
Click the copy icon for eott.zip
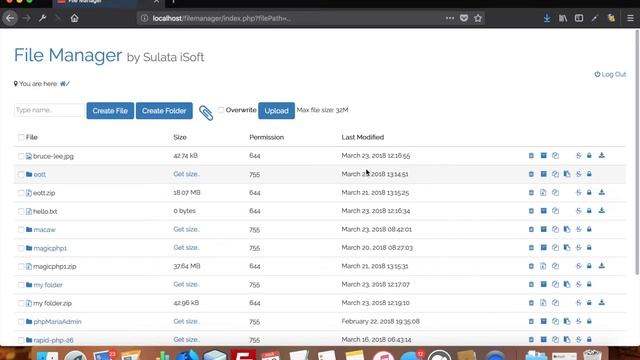pyautogui.click(x=555, y=192)
